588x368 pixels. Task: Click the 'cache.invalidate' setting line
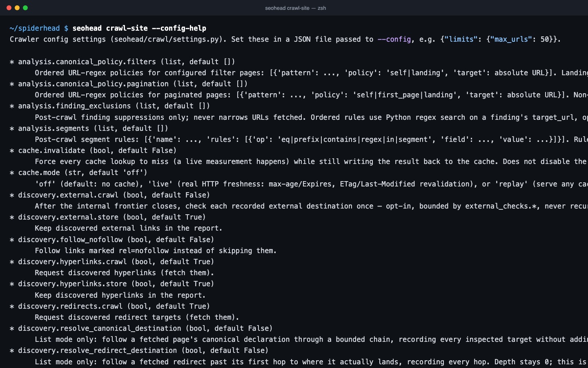point(93,150)
